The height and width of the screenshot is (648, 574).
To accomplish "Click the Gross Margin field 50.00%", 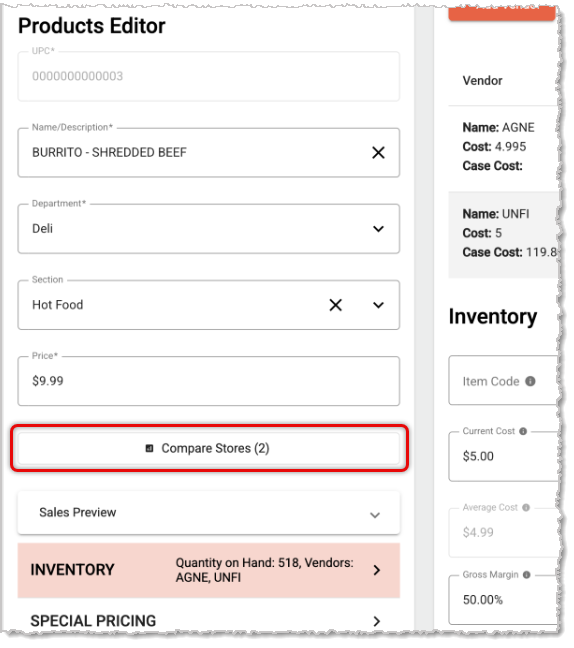I will 503,600.
